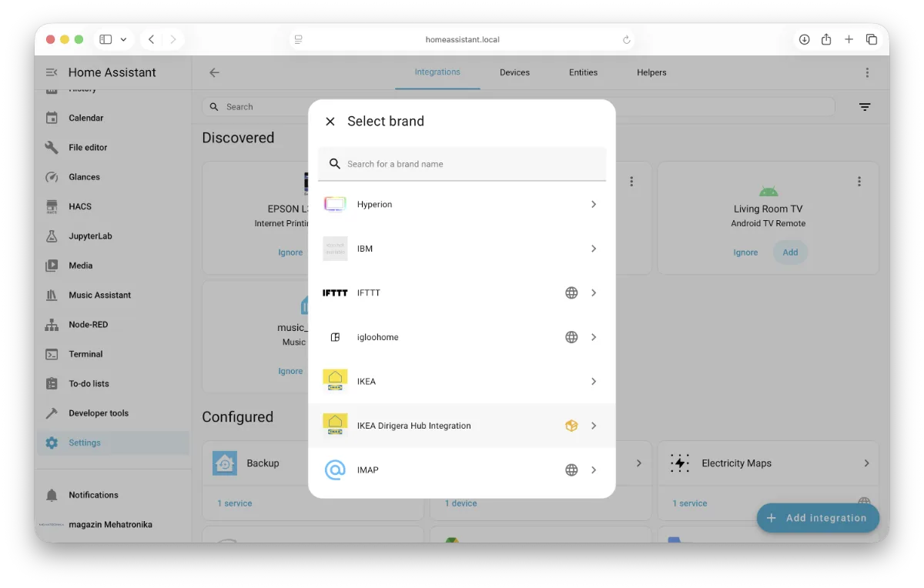Click the Notifications bell icon
The height and width of the screenshot is (588, 924).
coord(52,495)
